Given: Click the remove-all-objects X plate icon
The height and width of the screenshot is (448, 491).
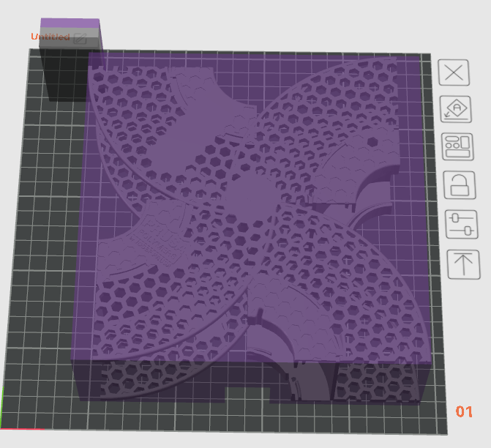Looking at the screenshot, I should pos(454,72).
